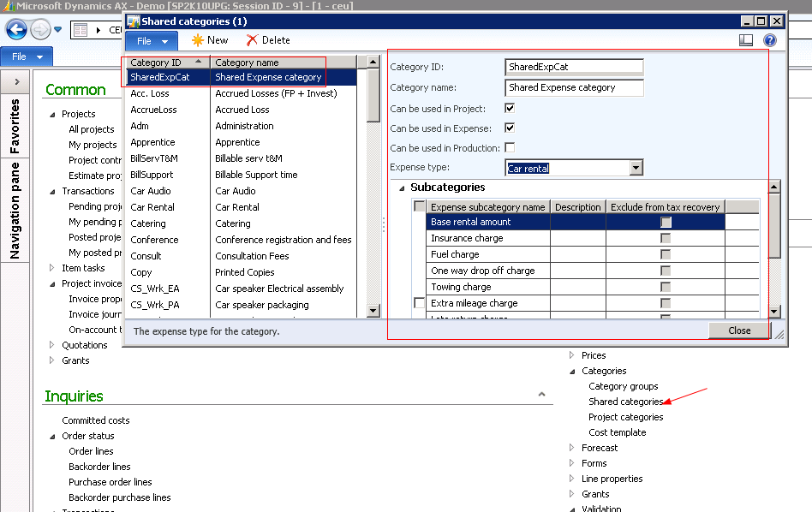
Task: Enable Can be used in Production
Action: tap(510, 148)
